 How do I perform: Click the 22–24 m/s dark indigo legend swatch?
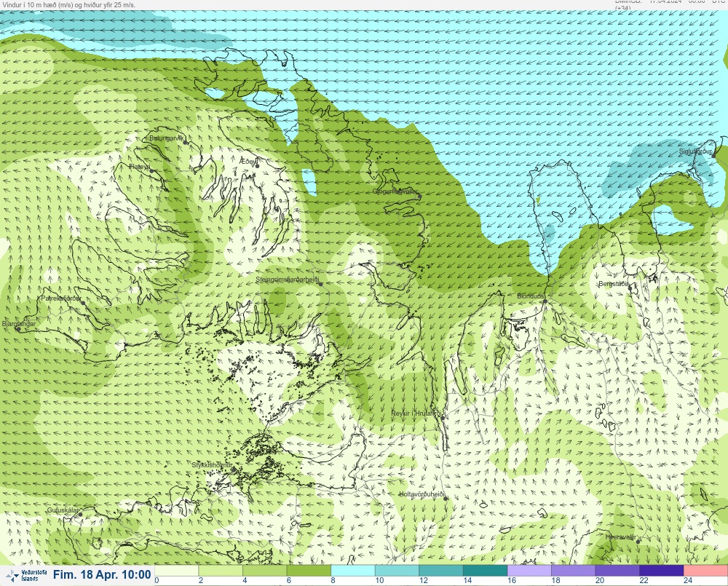662,570
